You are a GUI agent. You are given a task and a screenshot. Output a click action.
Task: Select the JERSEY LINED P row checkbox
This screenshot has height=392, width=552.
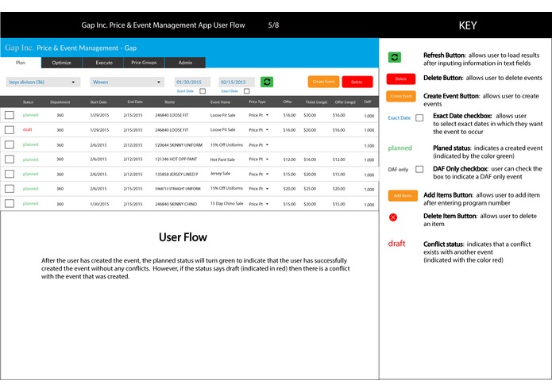[10, 174]
